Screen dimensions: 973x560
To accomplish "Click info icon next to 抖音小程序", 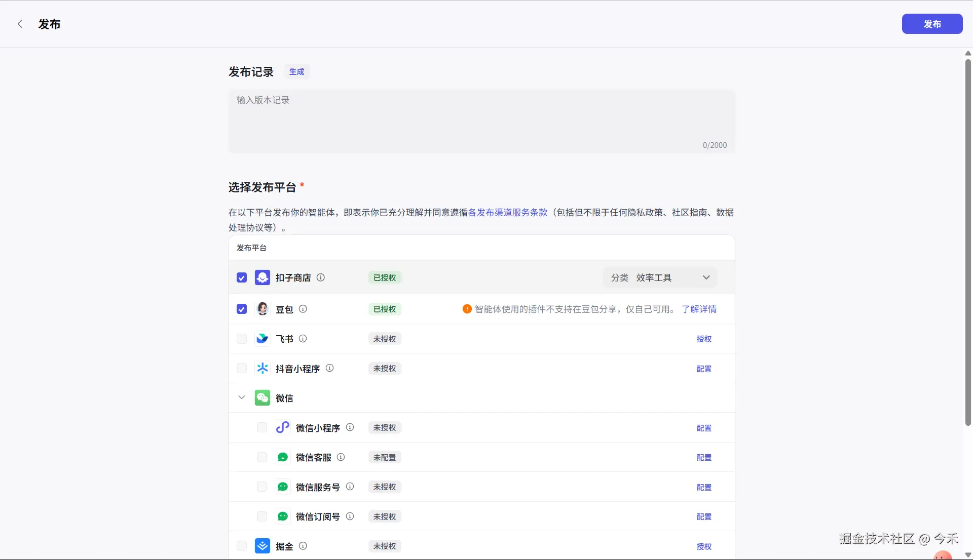I will (330, 368).
